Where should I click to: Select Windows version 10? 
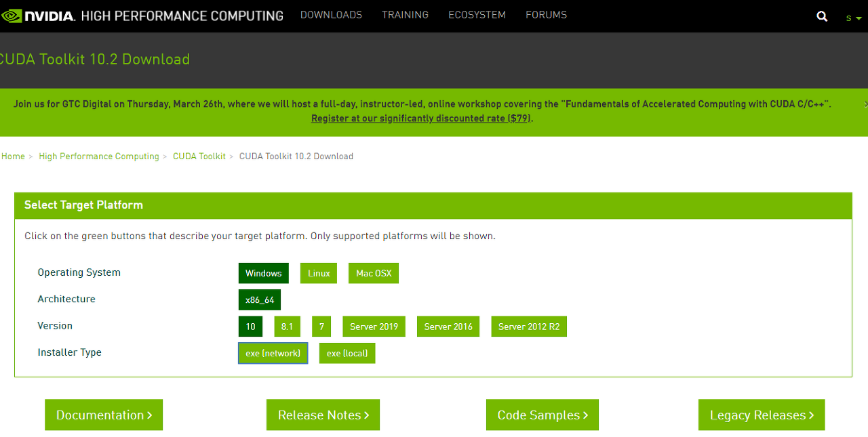click(x=250, y=327)
